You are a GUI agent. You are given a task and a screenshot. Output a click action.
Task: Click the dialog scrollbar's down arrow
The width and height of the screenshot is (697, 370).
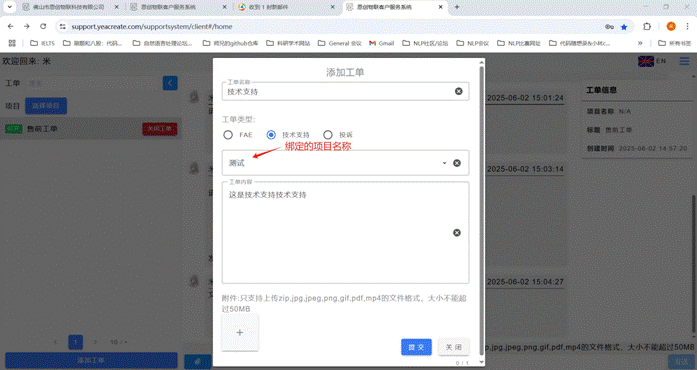(481, 362)
